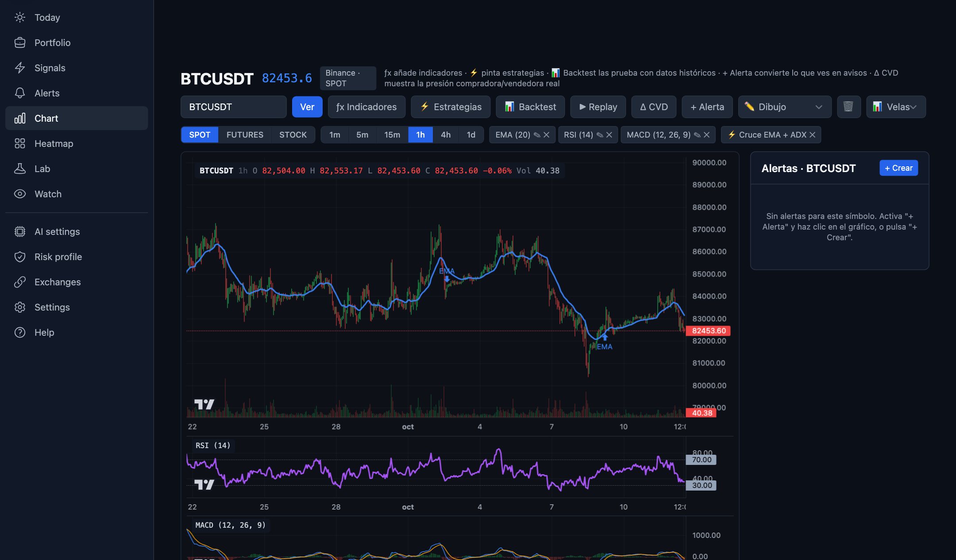Screen dimensions: 956x560
Task: Click the trash can delete drawings icon
Action: point(848,107)
